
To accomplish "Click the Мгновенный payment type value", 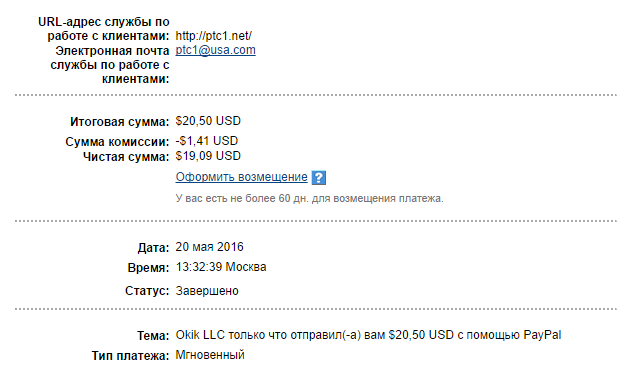I will pos(210,355).
